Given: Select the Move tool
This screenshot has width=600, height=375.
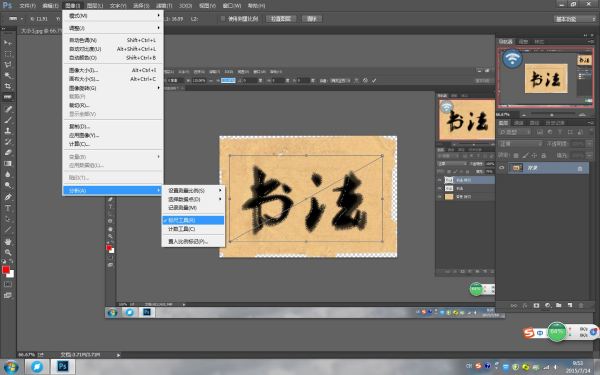Looking at the screenshot, I should pos(8,42).
